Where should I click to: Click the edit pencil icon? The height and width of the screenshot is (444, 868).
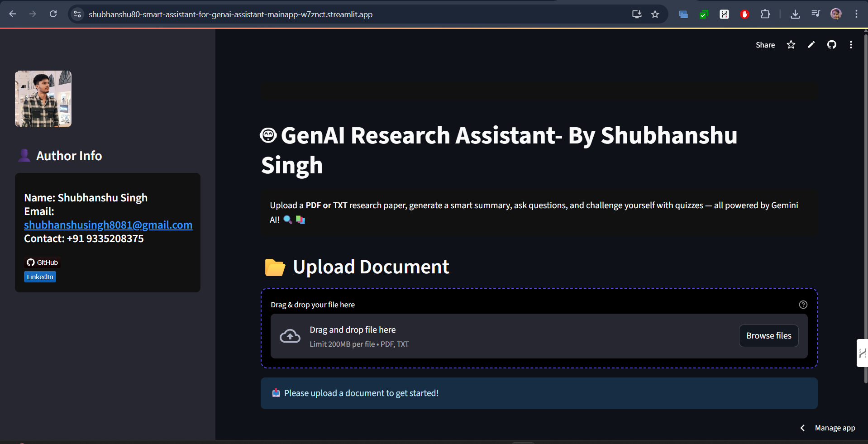pyautogui.click(x=811, y=45)
